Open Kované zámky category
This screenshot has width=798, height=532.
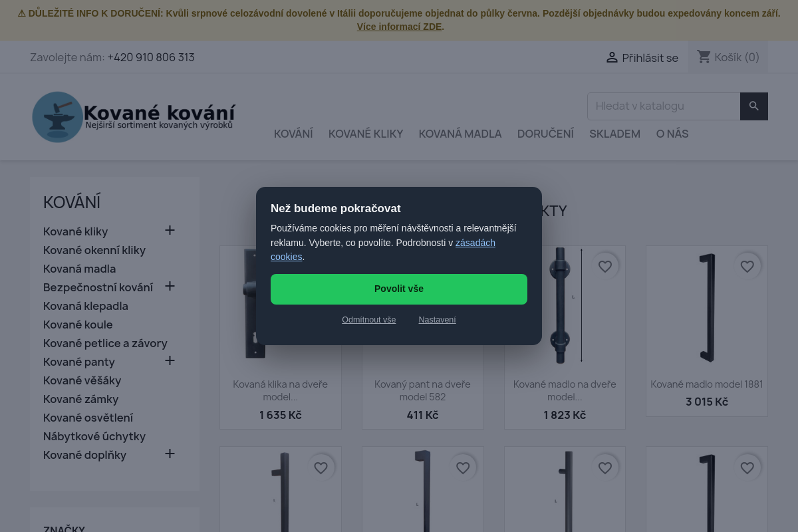coord(81,399)
